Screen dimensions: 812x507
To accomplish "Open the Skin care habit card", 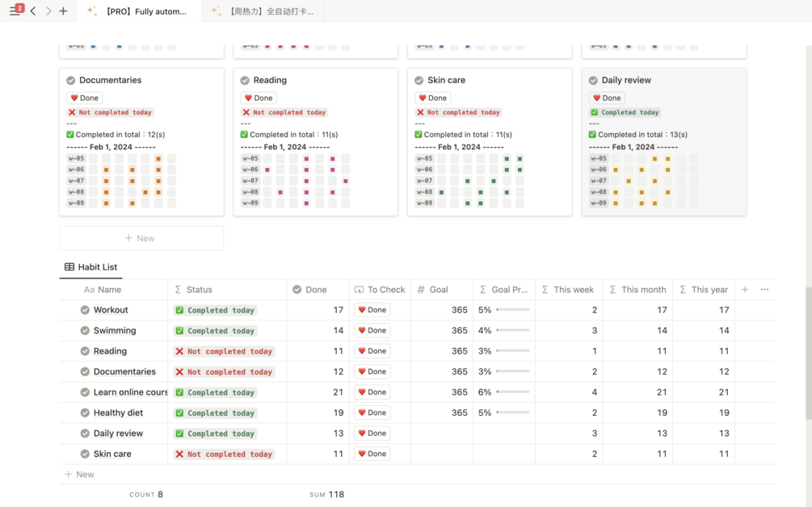I will (x=490, y=141).
